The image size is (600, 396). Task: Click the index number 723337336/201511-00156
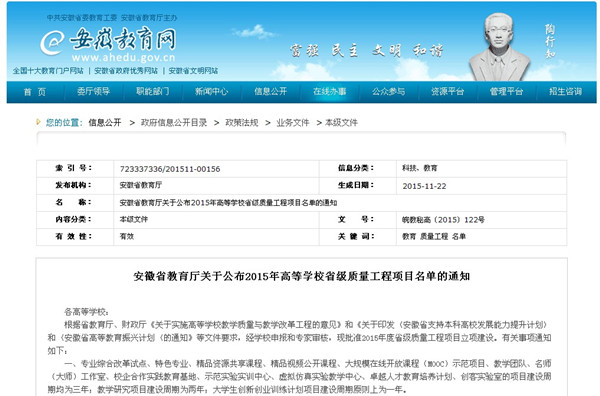click(170, 169)
